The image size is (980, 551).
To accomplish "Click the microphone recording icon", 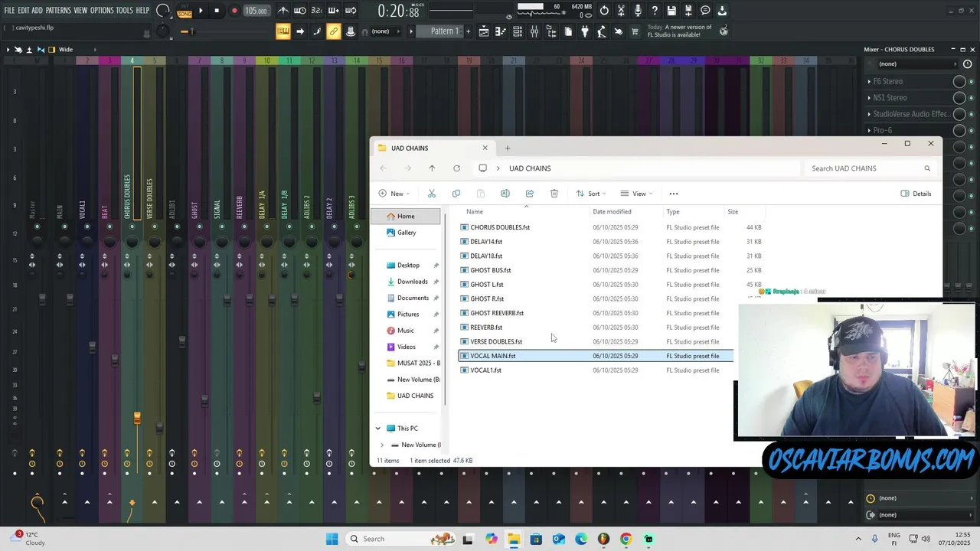I will pos(638,11).
